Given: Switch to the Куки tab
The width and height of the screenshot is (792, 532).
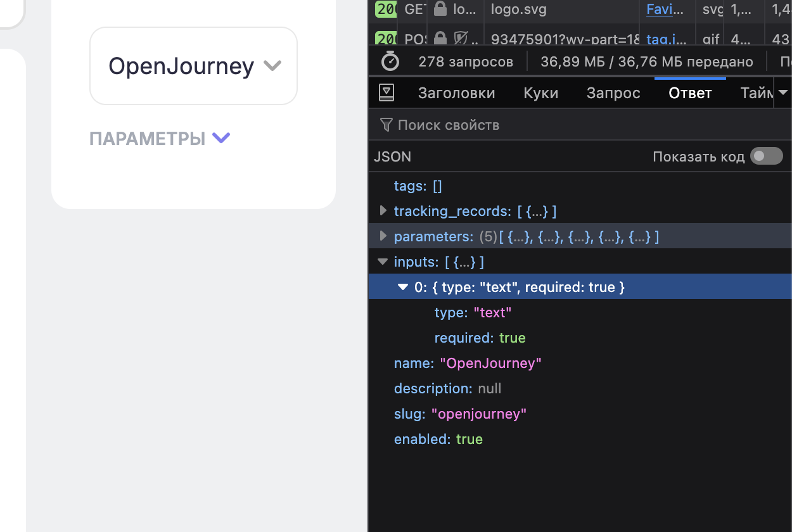Looking at the screenshot, I should coord(540,93).
